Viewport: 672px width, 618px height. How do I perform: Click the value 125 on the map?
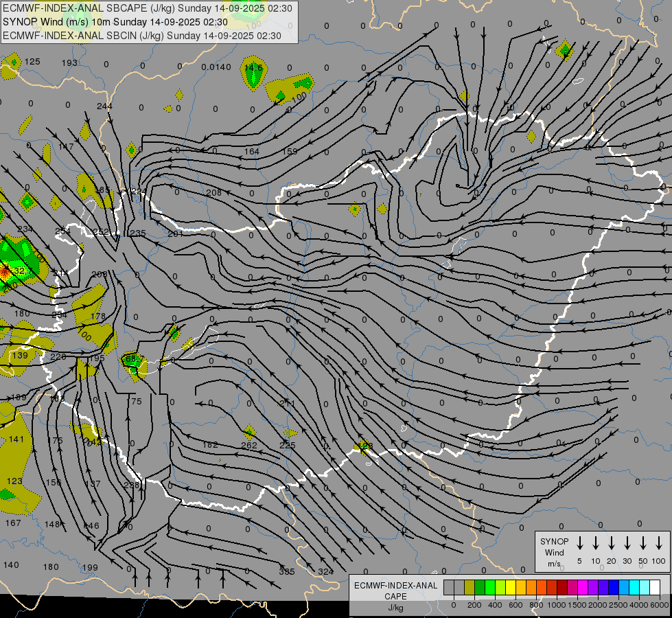(x=32, y=62)
